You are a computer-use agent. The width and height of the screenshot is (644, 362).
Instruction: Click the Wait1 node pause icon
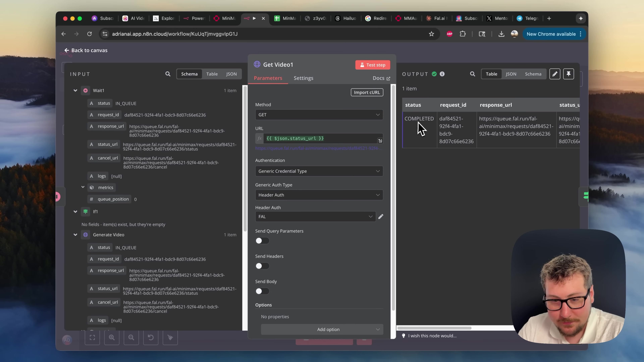(x=86, y=90)
